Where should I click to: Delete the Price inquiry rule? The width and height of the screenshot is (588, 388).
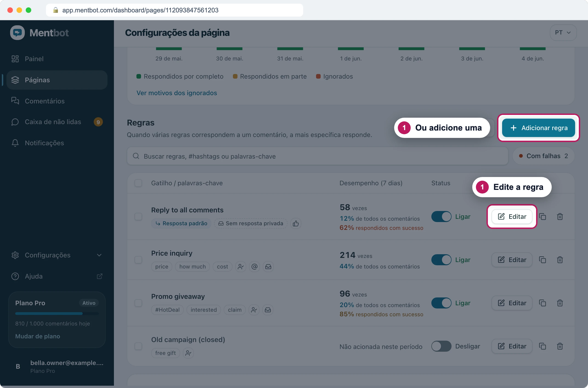(x=560, y=260)
